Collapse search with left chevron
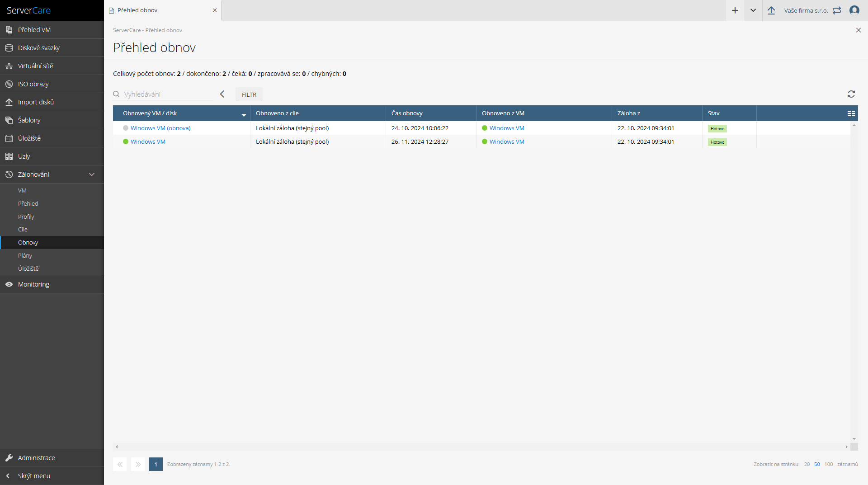Image resolution: width=868 pixels, height=485 pixels. (222, 94)
